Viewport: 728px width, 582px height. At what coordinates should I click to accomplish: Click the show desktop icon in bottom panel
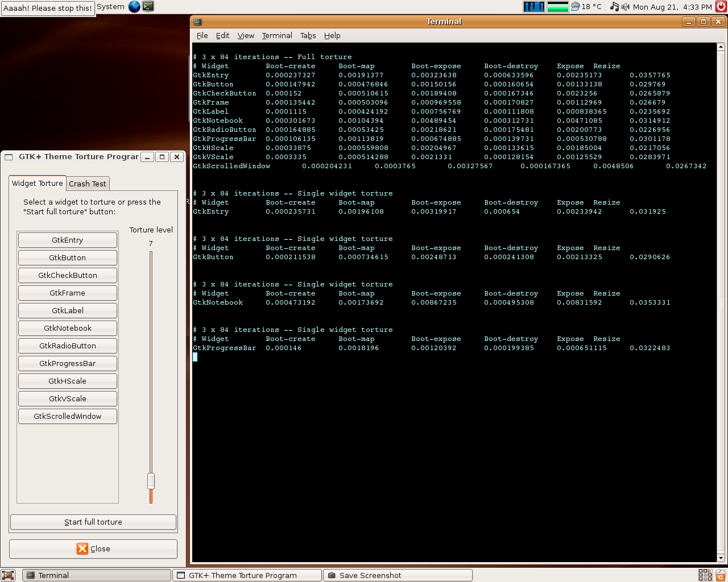click(8, 575)
